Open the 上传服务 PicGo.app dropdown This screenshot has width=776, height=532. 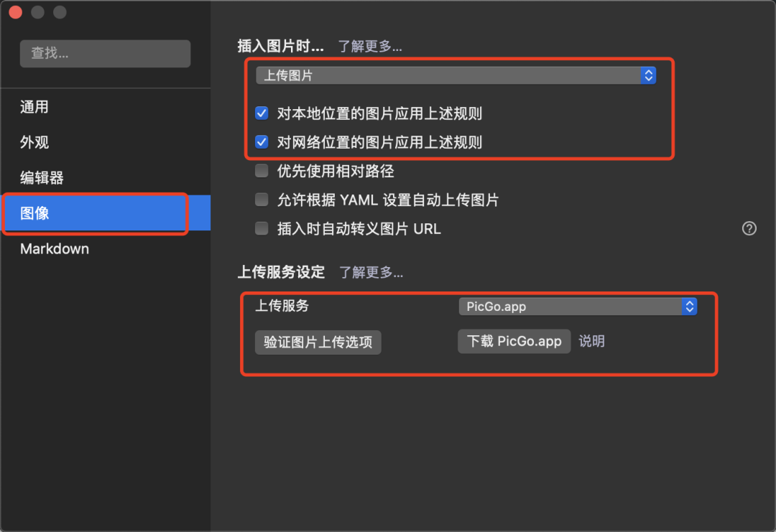tap(578, 307)
